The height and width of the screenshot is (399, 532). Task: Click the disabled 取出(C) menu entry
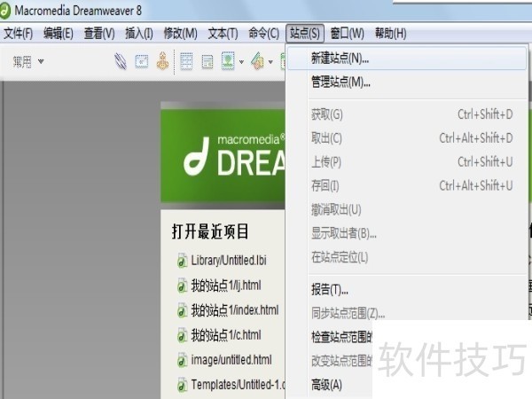pos(407,138)
